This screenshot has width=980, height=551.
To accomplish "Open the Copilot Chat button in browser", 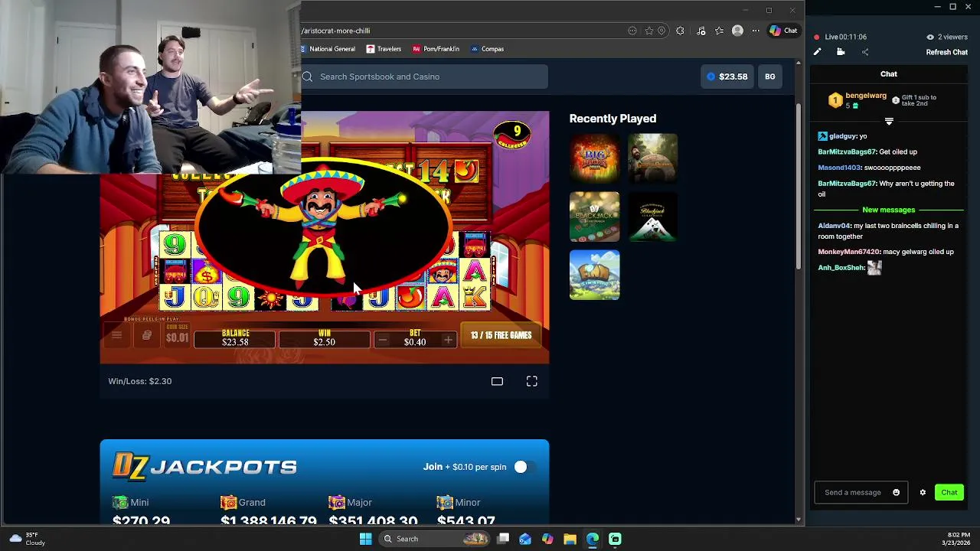I will (783, 31).
